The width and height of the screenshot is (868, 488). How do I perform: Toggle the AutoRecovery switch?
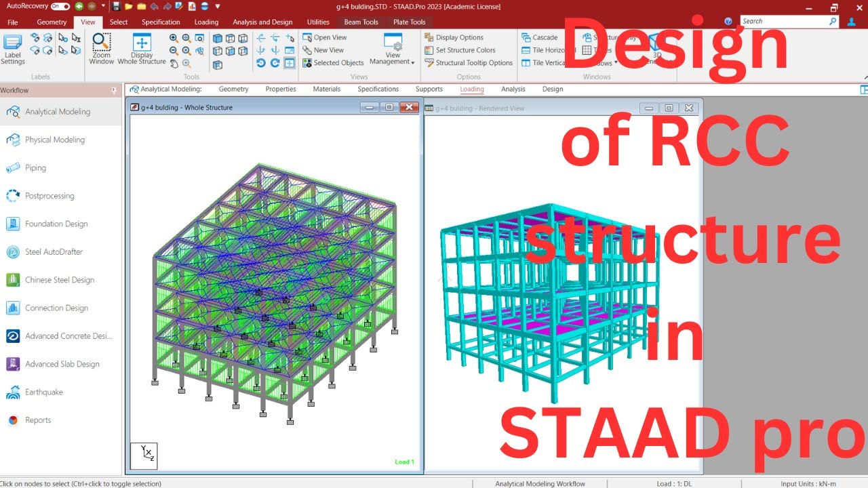[x=60, y=6]
